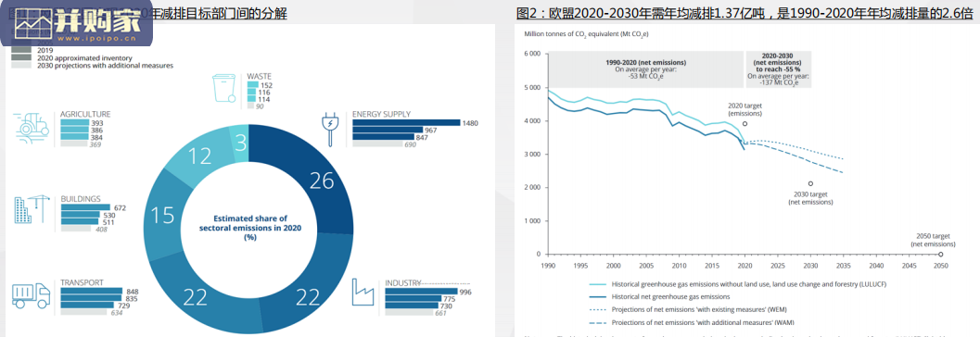Click the 152 waste value

[x=266, y=85]
